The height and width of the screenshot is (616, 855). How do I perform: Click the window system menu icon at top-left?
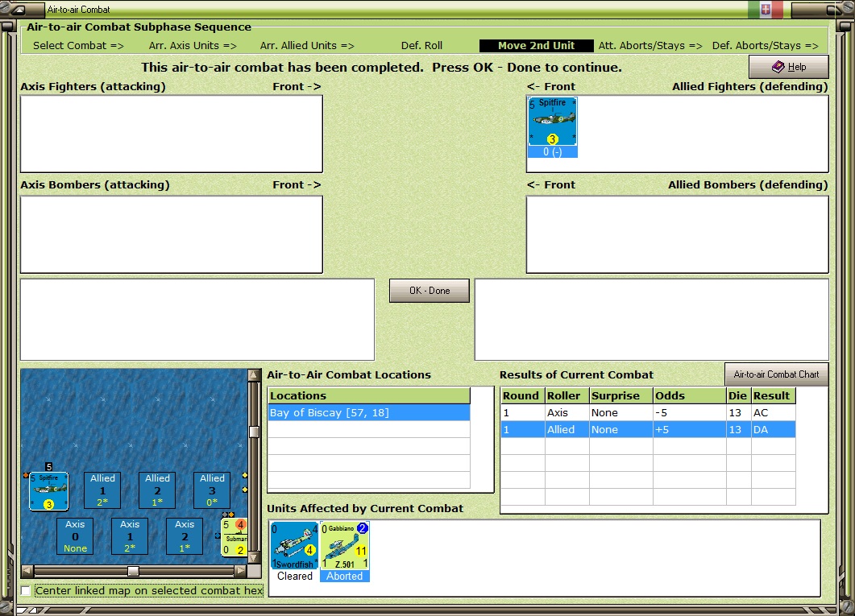coord(18,9)
